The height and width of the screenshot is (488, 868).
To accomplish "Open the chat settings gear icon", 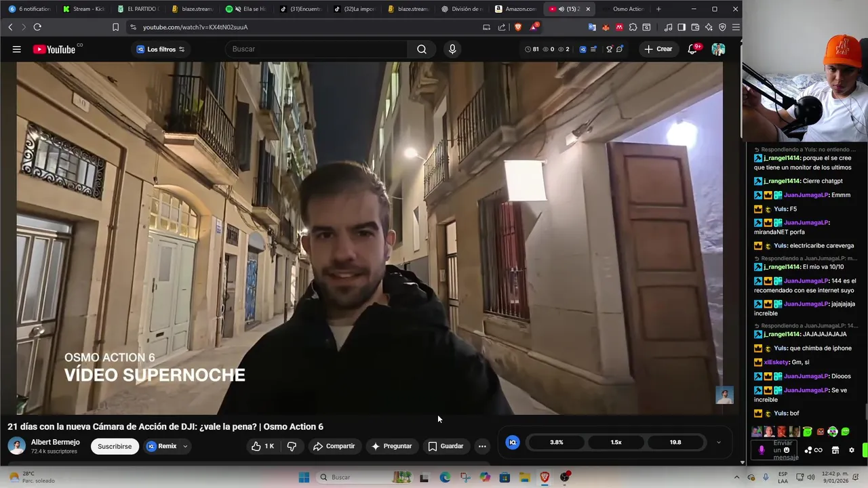I will coord(852,450).
